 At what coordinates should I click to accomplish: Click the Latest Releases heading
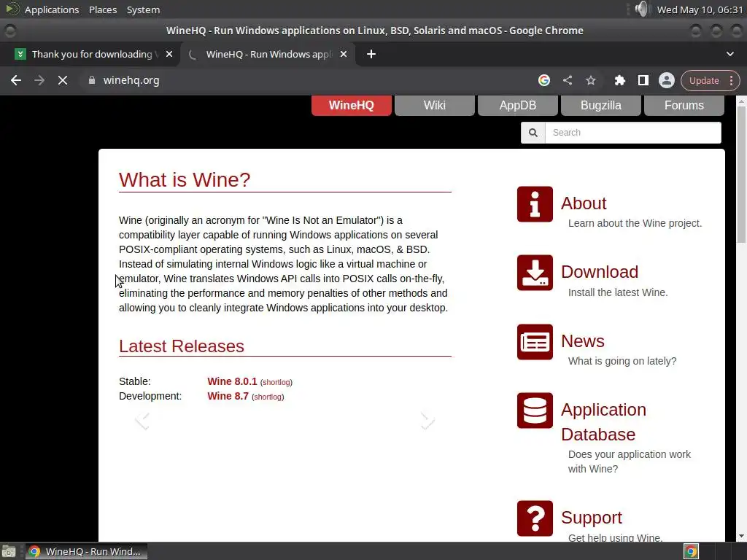tap(182, 346)
